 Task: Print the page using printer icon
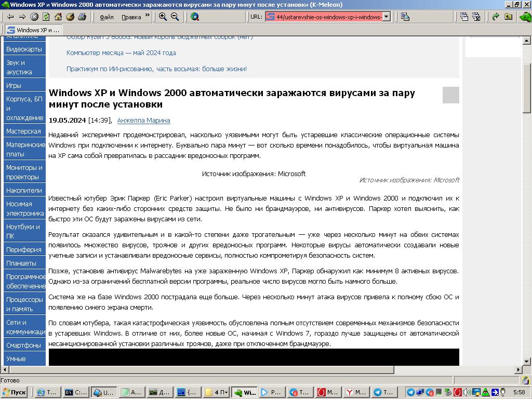click(x=82, y=17)
